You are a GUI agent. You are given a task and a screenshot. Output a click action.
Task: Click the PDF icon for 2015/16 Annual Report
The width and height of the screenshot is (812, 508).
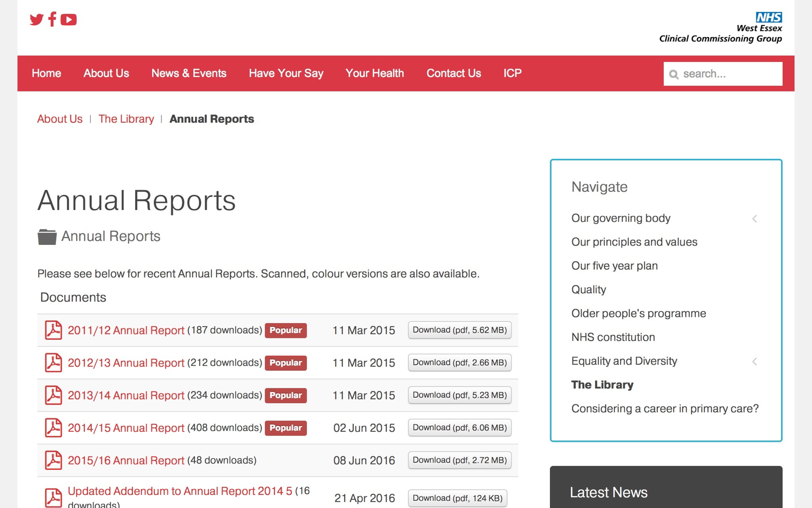53,460
